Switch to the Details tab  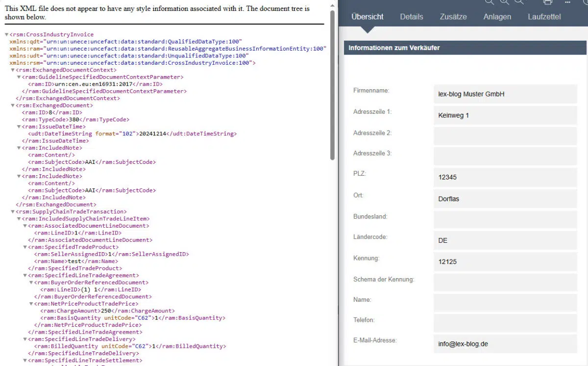[x=411, y=17]
